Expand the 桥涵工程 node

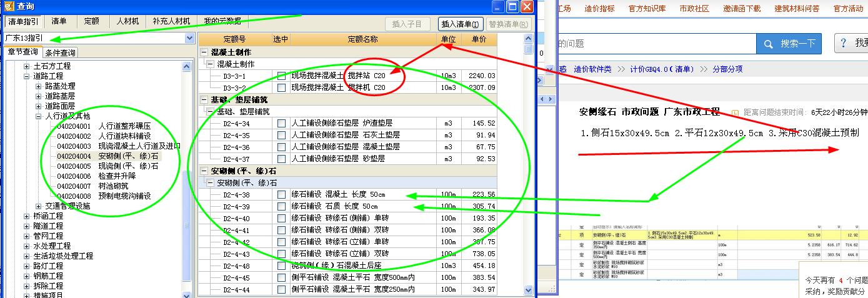click(27, 216)
